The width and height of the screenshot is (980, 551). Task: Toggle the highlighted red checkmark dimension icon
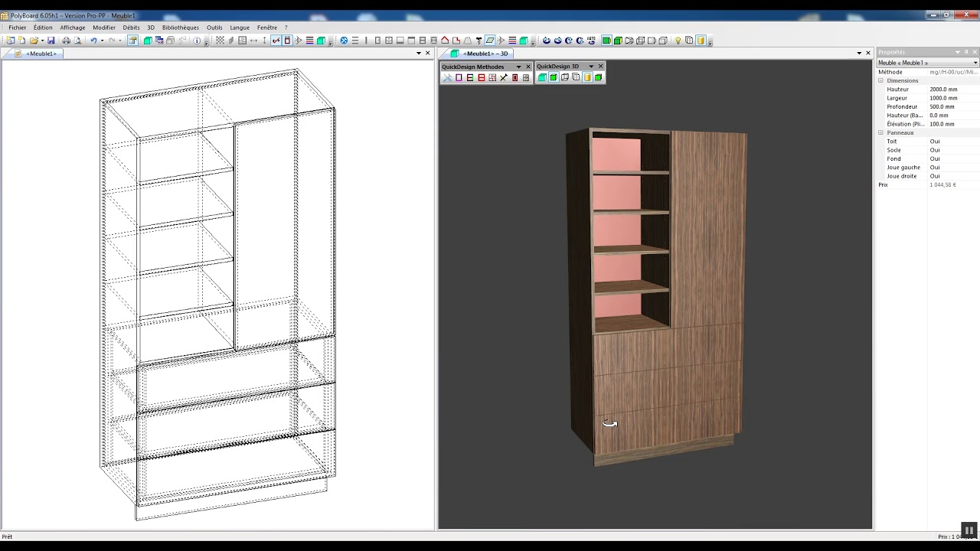coord(276,41)
